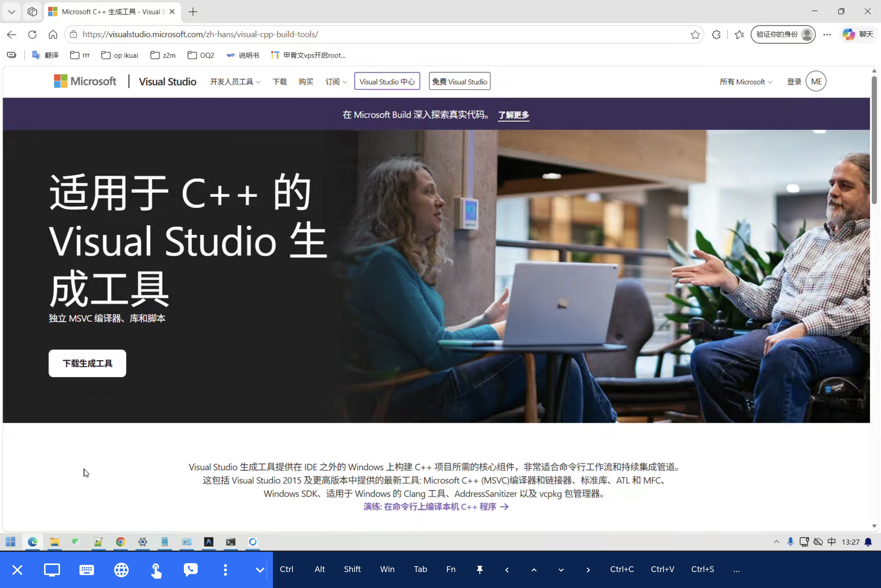Click the Visual Studio 中心 button
The width and height of the screenshot is (881, 588).
click(x=387, y=81)
